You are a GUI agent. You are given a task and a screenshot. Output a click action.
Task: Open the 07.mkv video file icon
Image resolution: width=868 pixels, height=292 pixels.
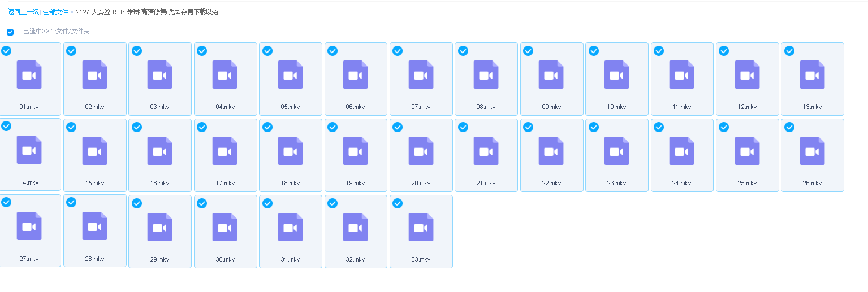(x=421, y=75)
